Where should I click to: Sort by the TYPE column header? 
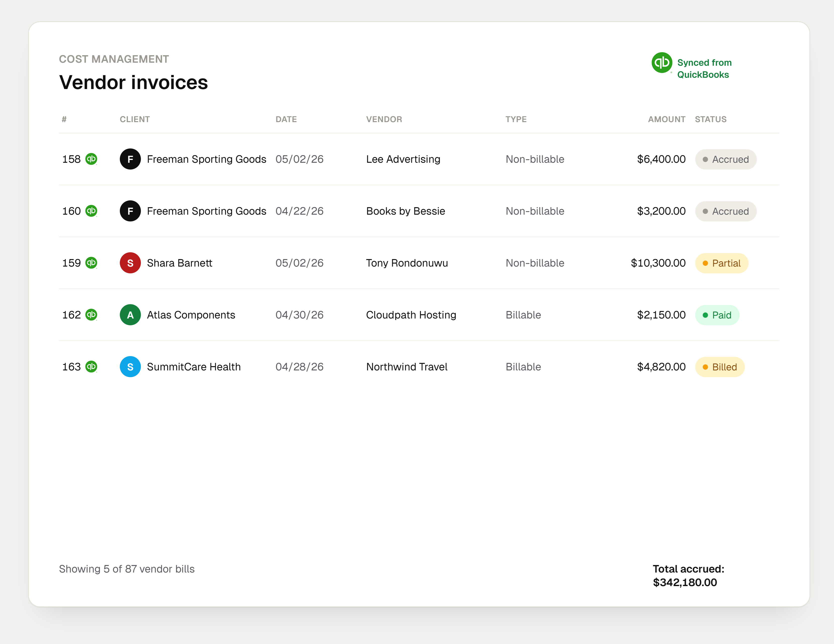(516, 119)
